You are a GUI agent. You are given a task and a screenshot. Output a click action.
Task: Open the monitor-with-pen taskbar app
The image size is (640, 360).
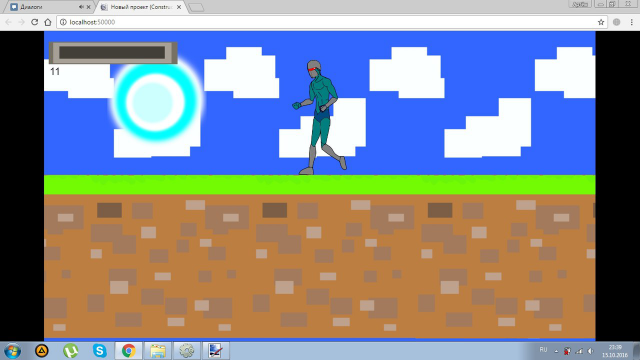[x=216, y=351]
